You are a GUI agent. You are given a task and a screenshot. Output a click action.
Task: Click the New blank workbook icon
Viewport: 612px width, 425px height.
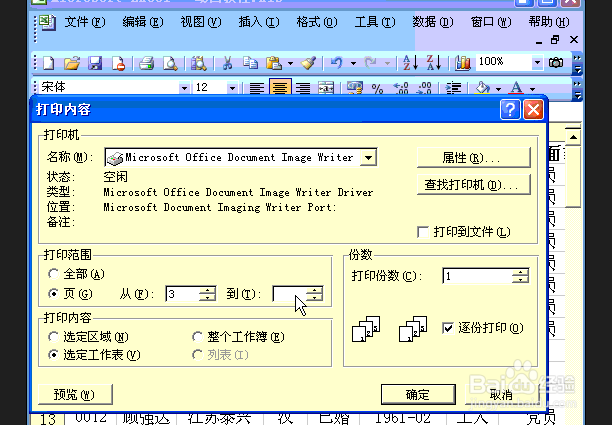(x=48, y=63)
